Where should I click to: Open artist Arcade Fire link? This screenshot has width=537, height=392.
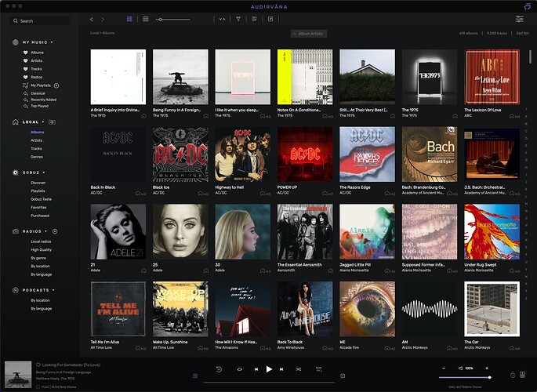pyautogui.click(x=349, y=347)
